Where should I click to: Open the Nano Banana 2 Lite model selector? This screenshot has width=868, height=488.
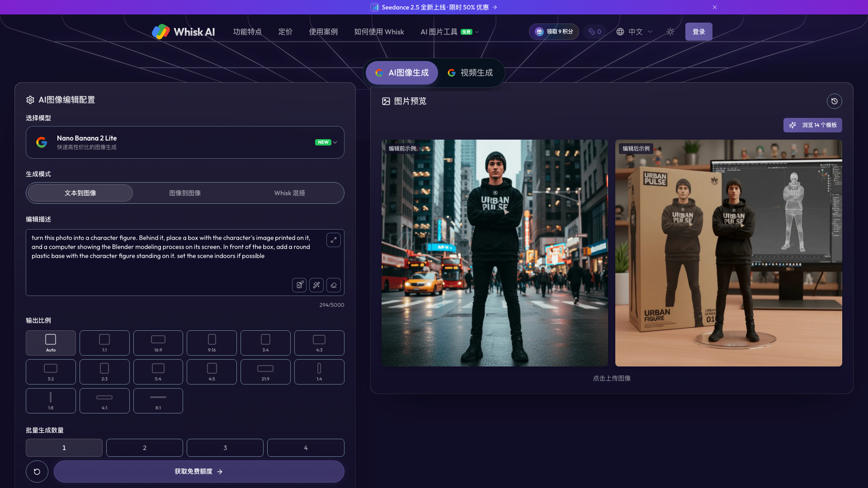click(x=185, y=142)
